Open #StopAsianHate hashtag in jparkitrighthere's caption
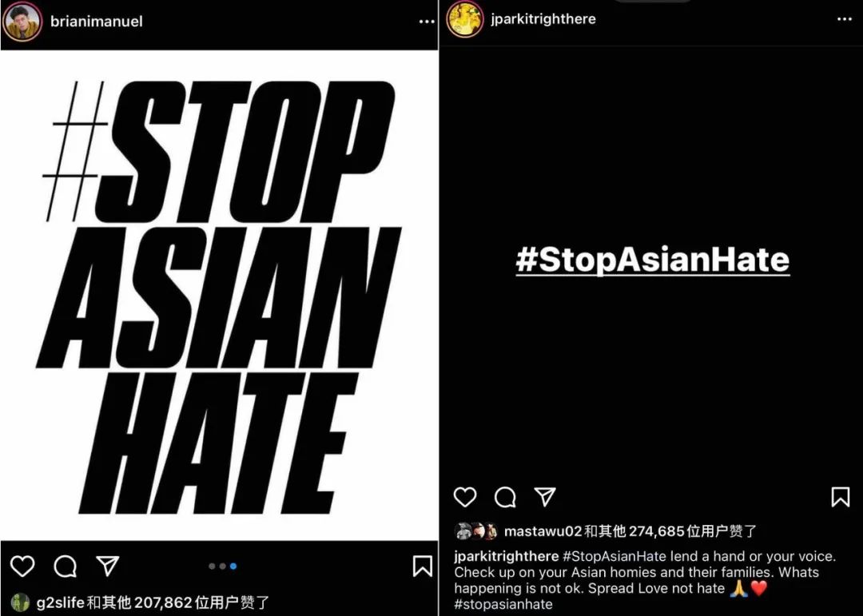Viewport: 863px width, 616px height. coord(614,556)
